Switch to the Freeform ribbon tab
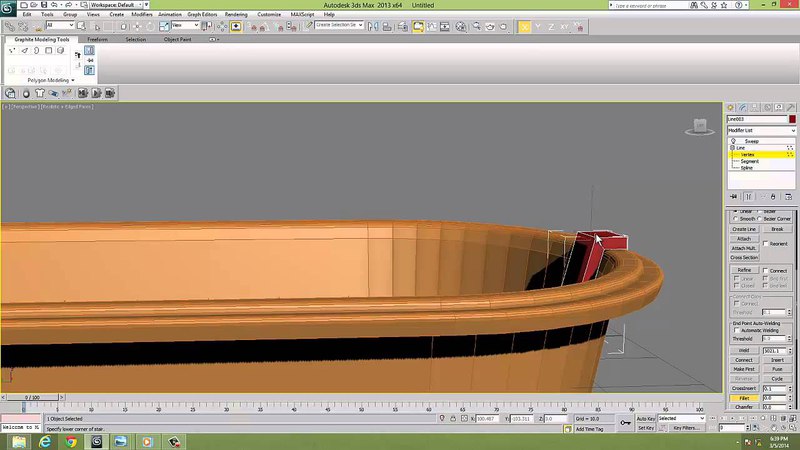The image size is (800, 450). point(97,39)
